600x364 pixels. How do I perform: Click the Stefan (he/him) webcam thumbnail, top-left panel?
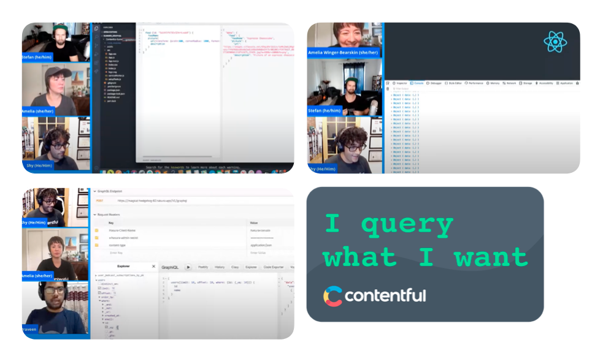point(56,42)
